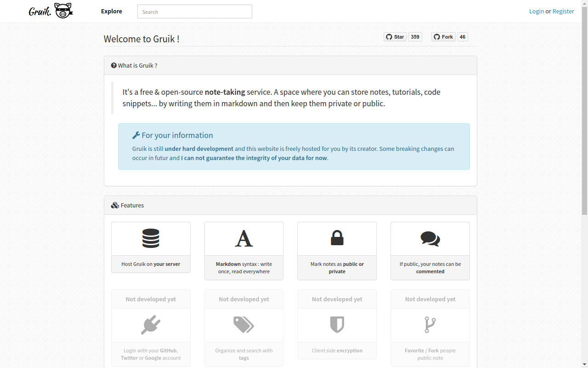
Task: Click the What is Gruik ? panel header
Action: tap(290, 65)
